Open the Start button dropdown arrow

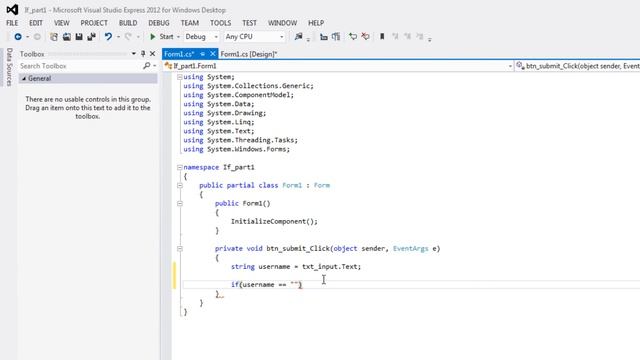coord(178,37)
